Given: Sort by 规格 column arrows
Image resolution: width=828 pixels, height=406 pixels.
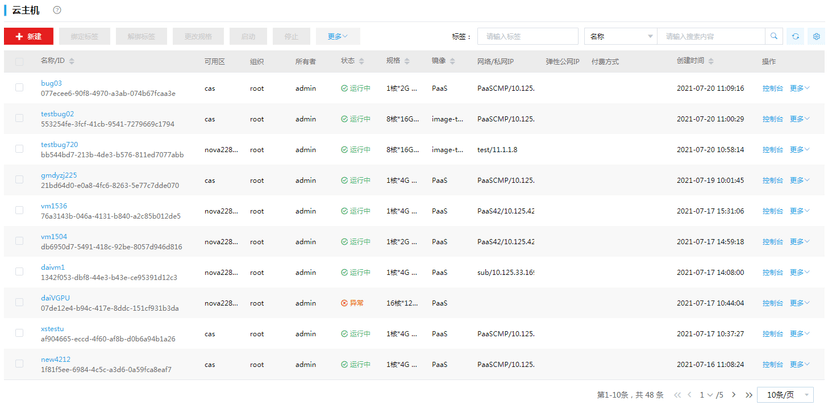Looking at the screenshot, I should pos(407,62).
